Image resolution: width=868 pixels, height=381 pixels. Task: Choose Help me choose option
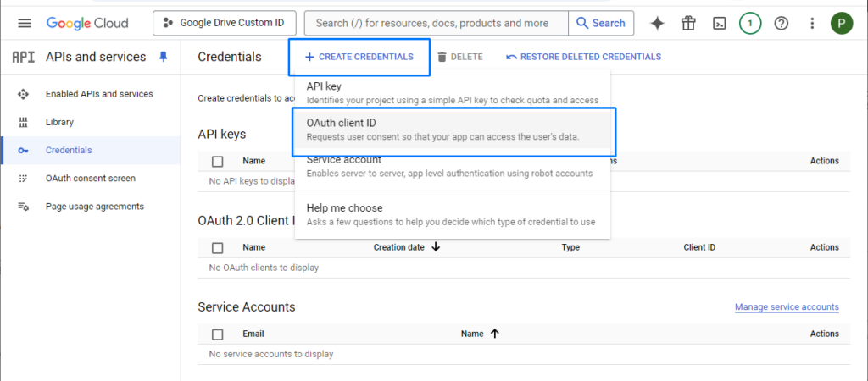453,214
